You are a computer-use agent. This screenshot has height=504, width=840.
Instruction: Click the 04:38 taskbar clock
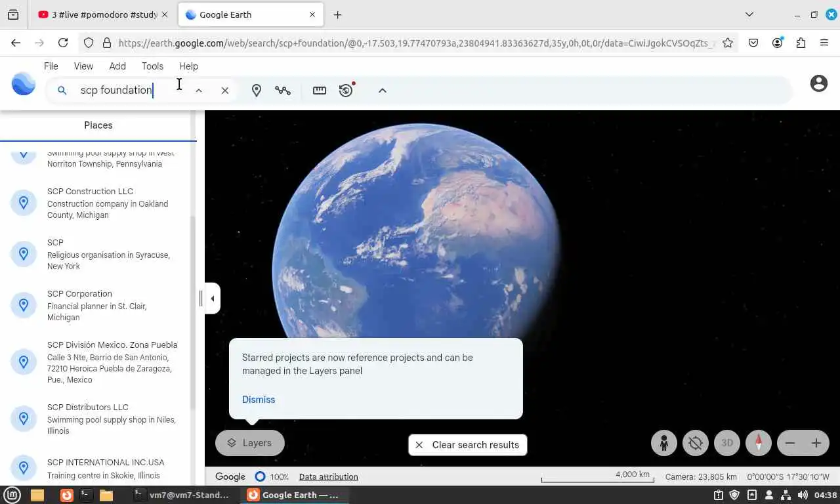coord(826,495)
